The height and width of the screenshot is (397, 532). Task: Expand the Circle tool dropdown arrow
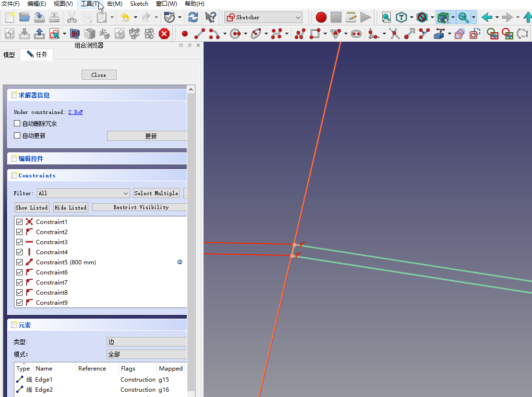[245, 34]
